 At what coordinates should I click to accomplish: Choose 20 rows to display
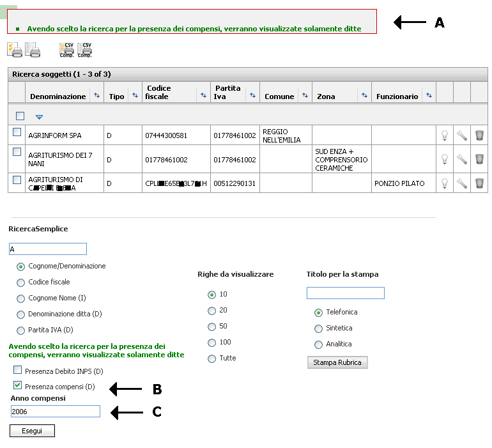[x=211, y=311]
